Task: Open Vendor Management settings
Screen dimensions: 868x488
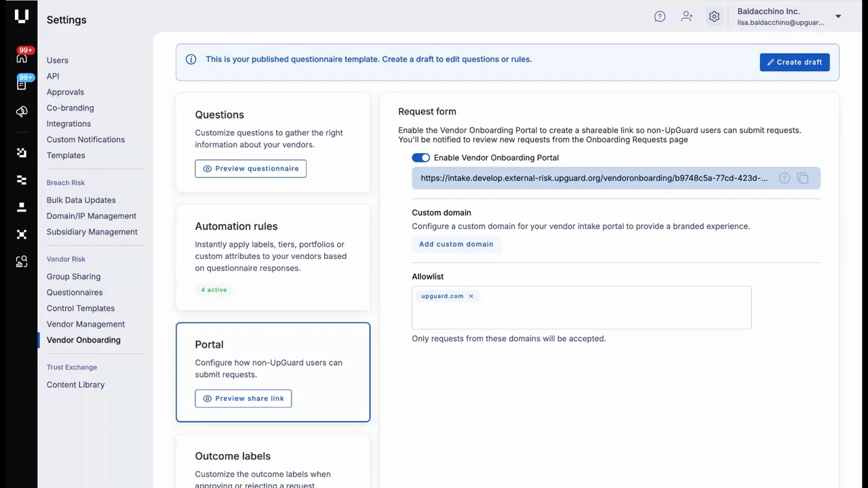Action: tap(85, 324)
